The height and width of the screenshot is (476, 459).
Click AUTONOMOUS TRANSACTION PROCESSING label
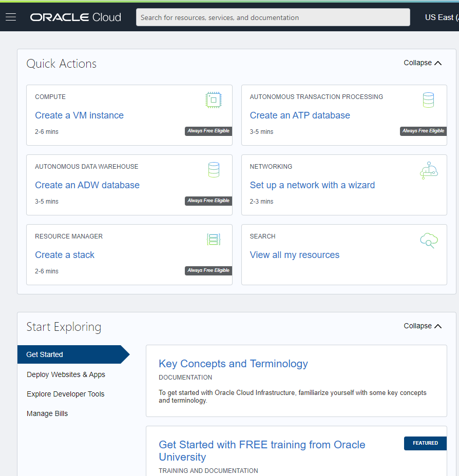tap(316, 97)
